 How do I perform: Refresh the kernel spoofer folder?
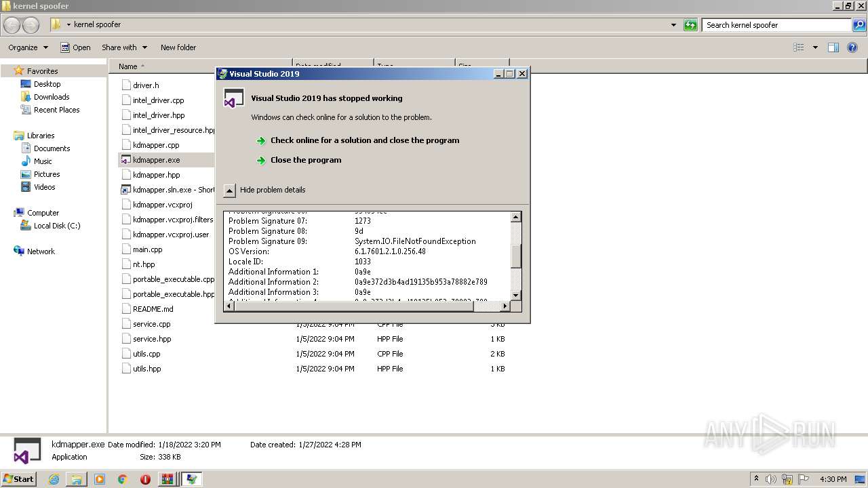[x=690, y=25]
